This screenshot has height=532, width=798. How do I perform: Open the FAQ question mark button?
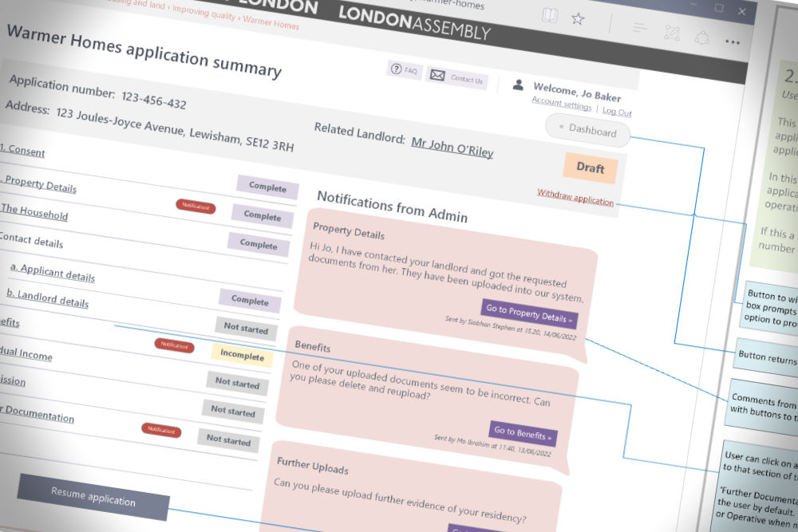pyautogui.click(x=405, y=70)
